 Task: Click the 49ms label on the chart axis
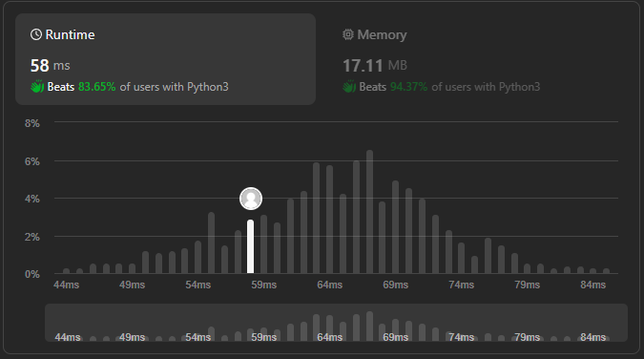[x=133, y=285]
